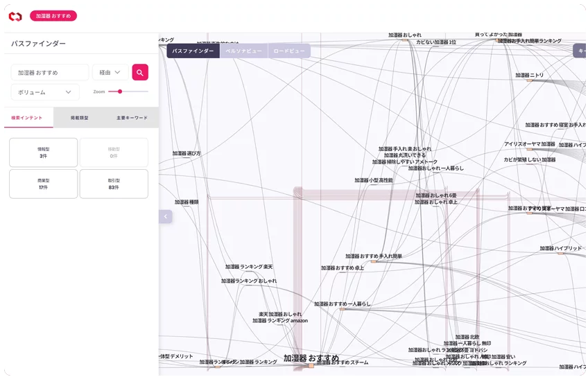Click the パスファインダー panel heading
Viewport: 588px width, 377px height.
pyautogui.click(x=38, y=44)
